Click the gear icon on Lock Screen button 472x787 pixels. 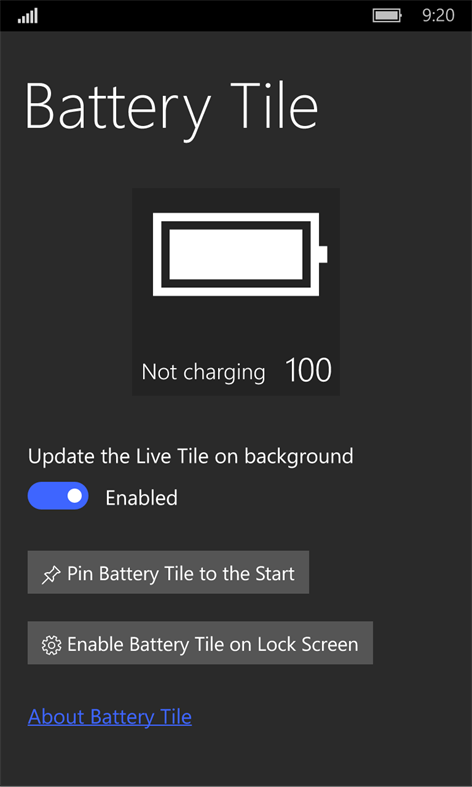51,645
